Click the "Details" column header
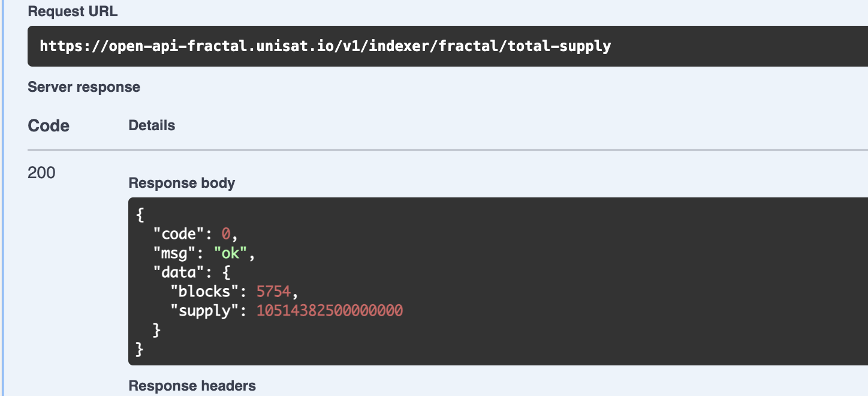 (x=152, y=125)
